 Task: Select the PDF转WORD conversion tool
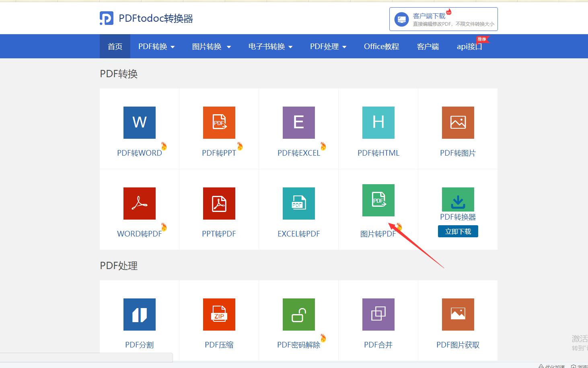coord(139,123)
